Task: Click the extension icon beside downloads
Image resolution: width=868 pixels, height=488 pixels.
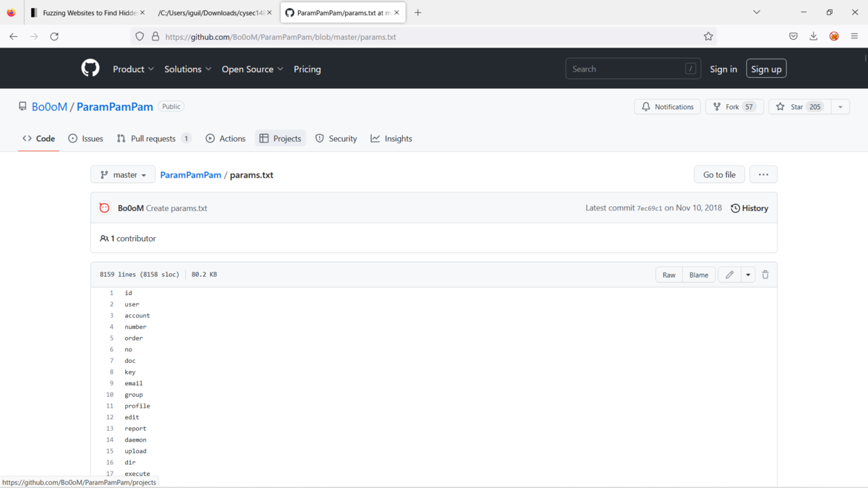Action: tap(834, 36)
